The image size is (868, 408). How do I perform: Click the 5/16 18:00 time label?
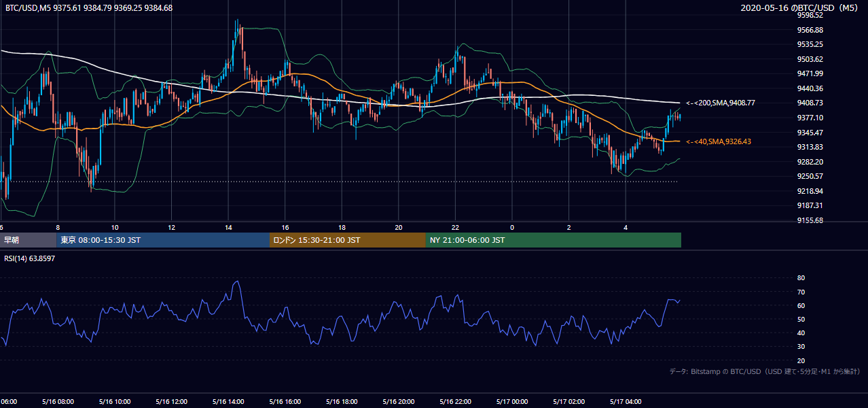(x=342, y=402)
